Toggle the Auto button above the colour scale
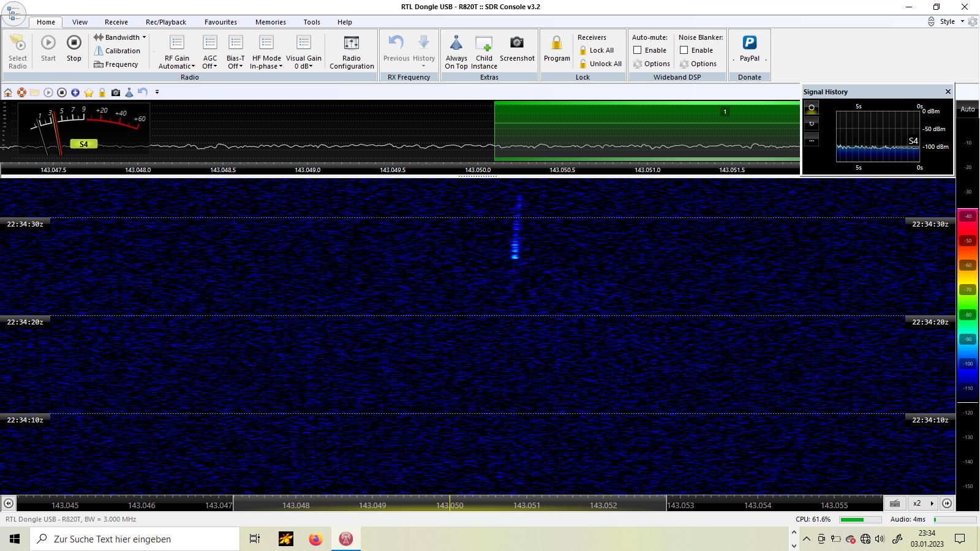 968,109
